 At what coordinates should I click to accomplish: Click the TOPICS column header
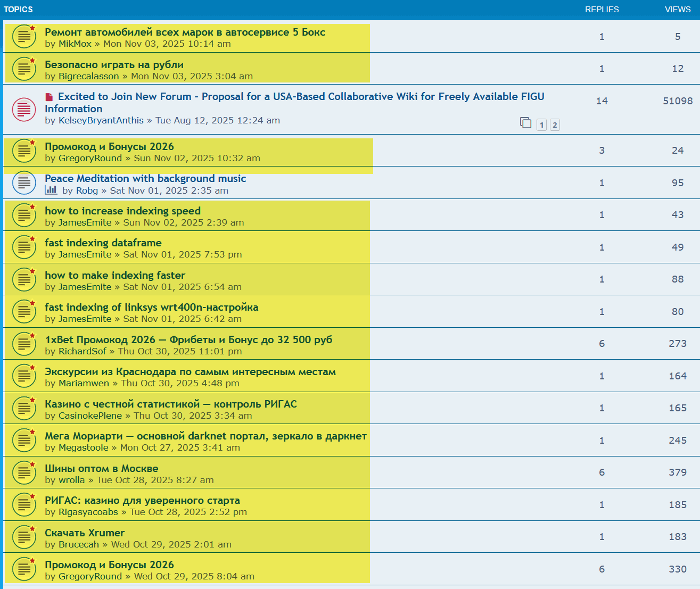click(18, 9)
